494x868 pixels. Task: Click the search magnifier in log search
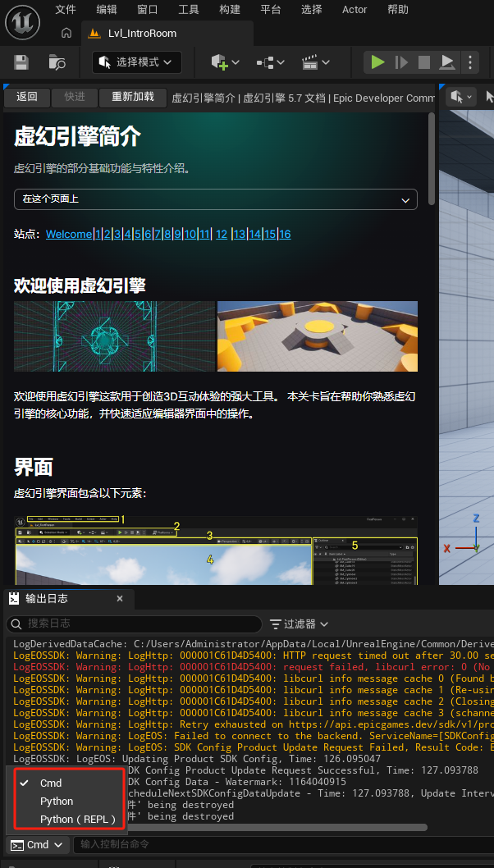point(16,624)
